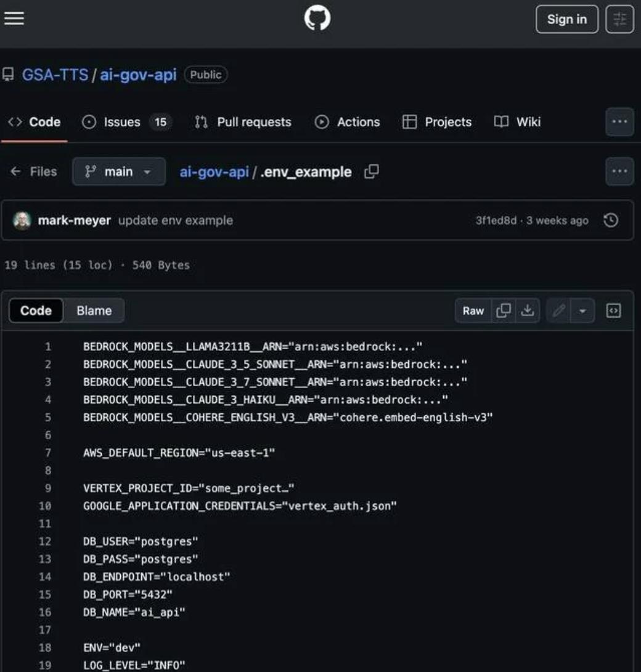
Task: Open appearance settings icon beside Sign in
Action: coord(619,19)
